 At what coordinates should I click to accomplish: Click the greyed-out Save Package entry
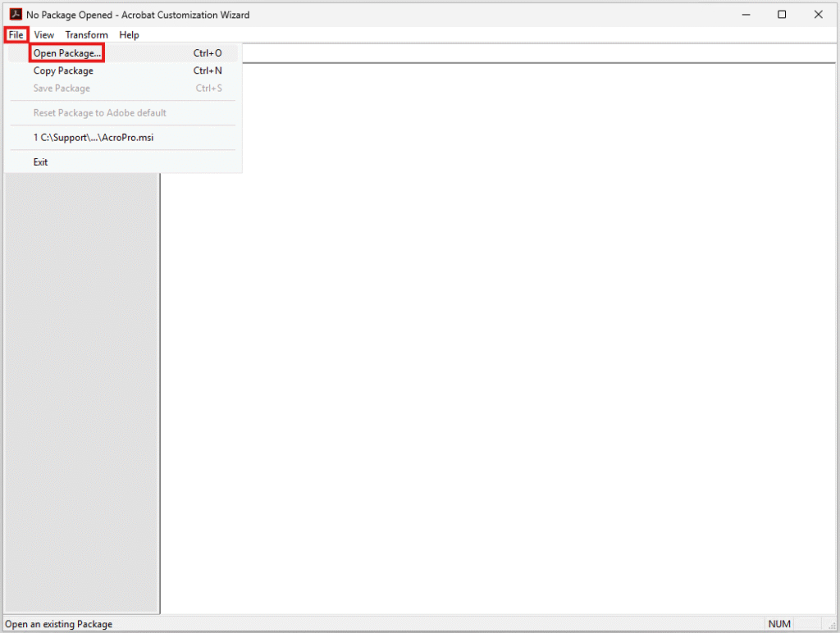62,89
